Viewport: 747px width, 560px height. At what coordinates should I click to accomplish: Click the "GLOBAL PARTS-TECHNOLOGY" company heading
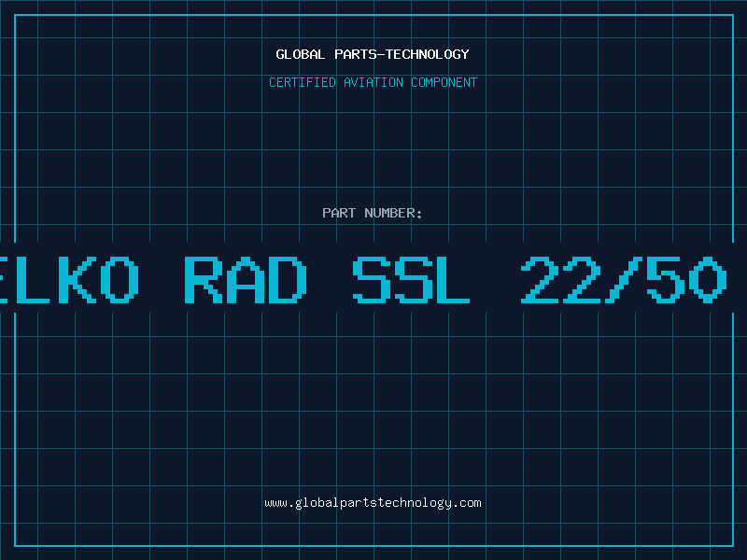point(373,54)
